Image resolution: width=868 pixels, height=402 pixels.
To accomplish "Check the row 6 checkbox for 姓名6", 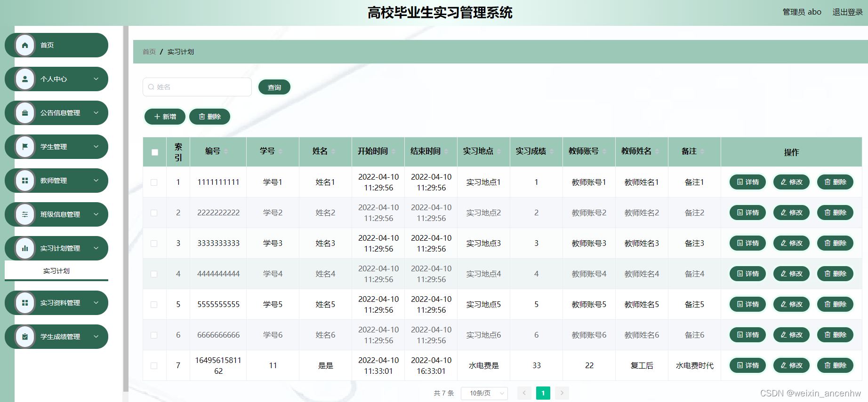I will coord(154,335).
